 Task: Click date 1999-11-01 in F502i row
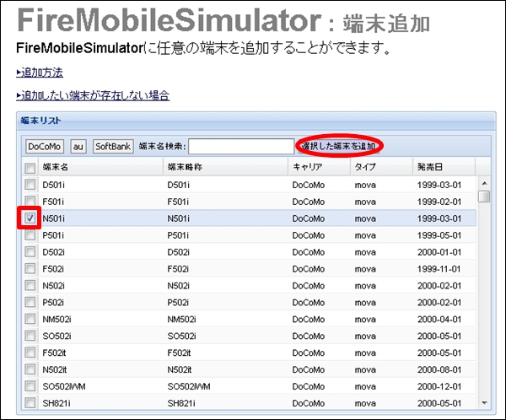pos(439,269)
